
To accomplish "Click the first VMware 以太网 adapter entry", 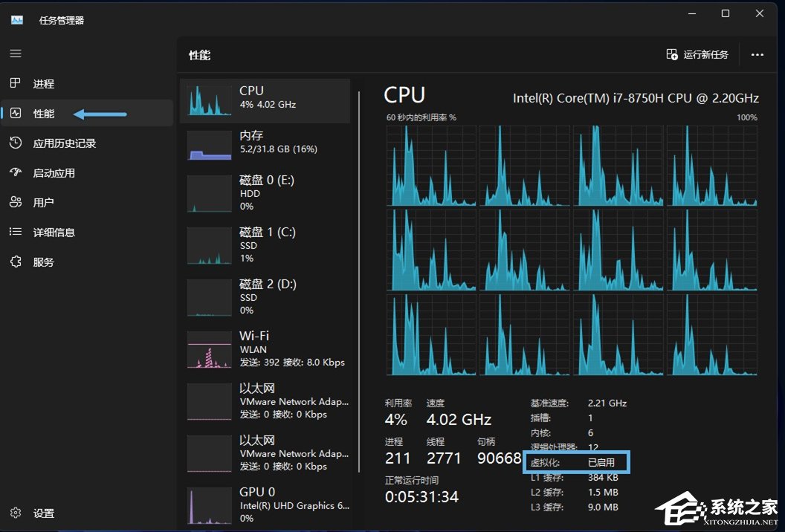I will (264, 401).
